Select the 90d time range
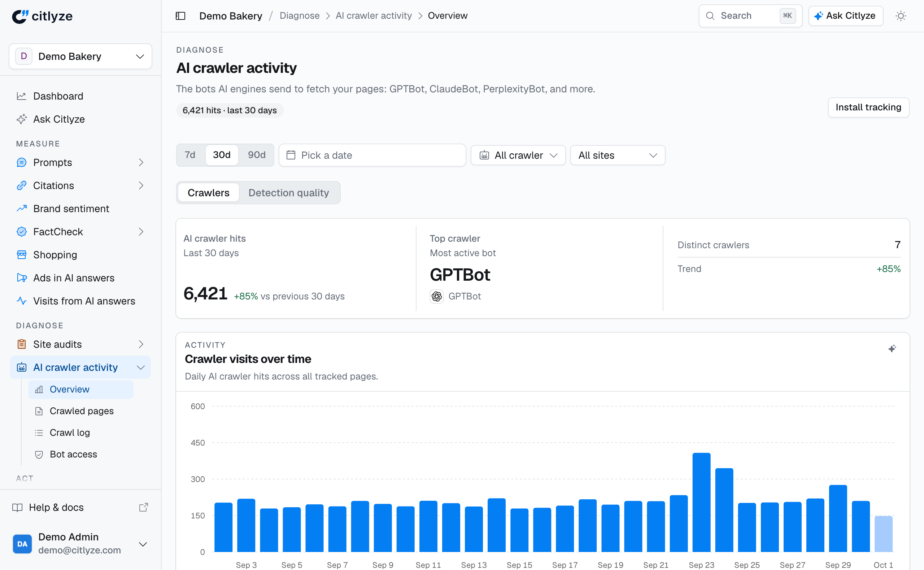The height and width of the screenshot is (570, 924). coord(257,155)
